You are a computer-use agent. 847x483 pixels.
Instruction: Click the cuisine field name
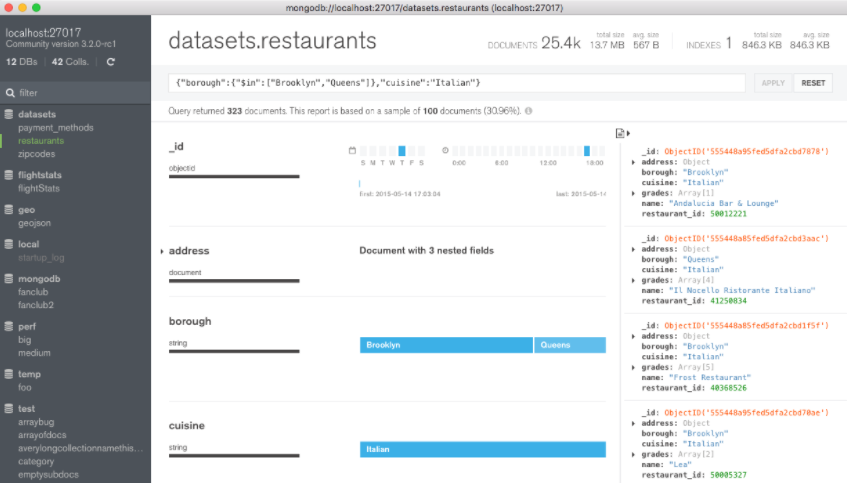point(187,425)
